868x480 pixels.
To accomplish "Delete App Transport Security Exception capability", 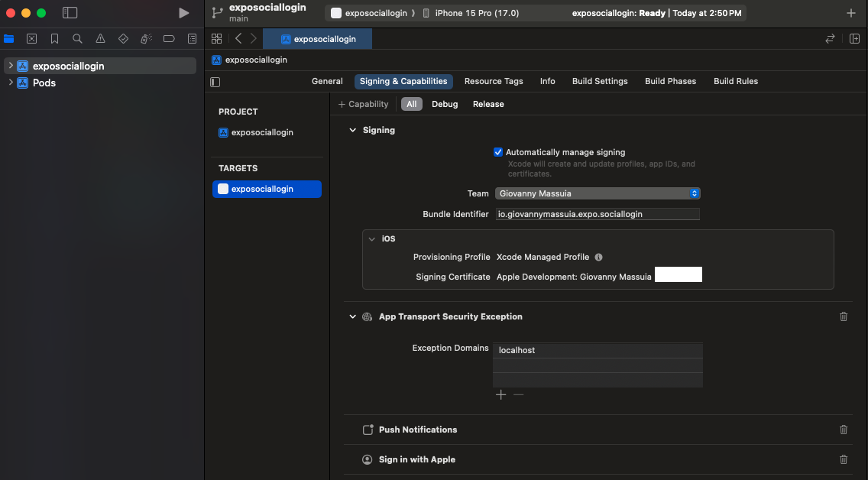I will pos(844,316).
